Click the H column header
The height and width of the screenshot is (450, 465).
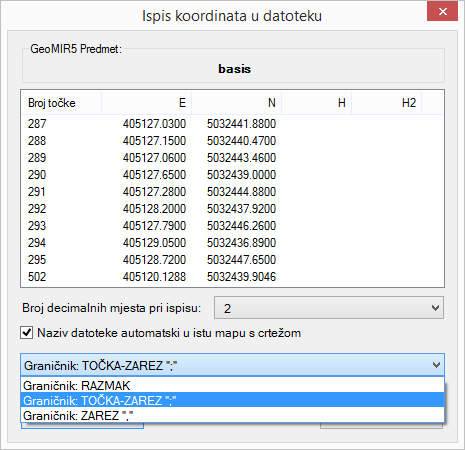(x=316, y=103)
